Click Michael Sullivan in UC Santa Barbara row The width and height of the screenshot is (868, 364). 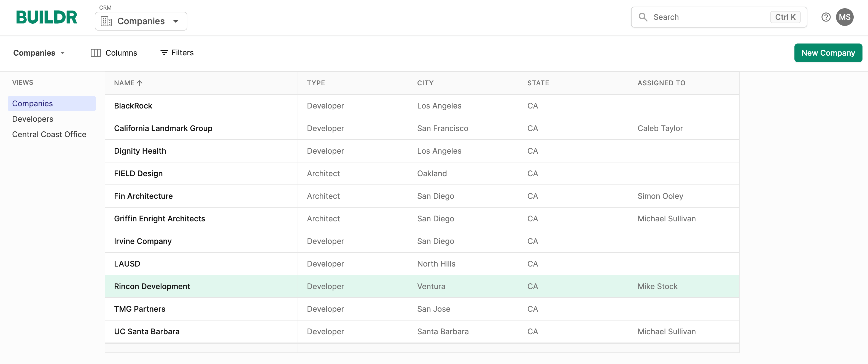click(x=667, y=331)
